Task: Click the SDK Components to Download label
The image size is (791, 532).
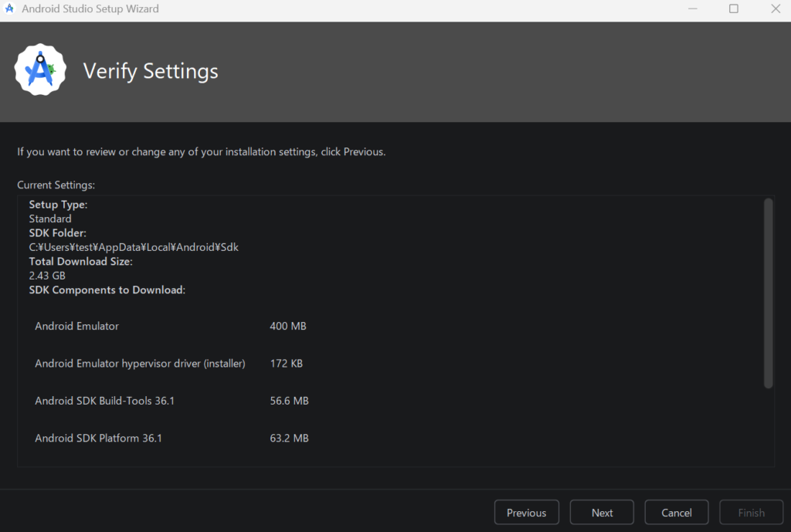Action: click(107, 290)
